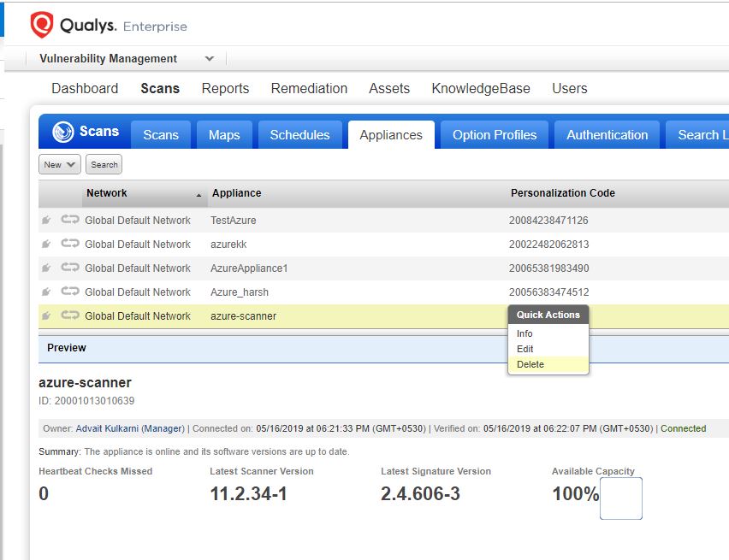Go to KnowledgeBase in the top navigation
The width and height of the screenshot is (729, 560).
tap(480, 89)
